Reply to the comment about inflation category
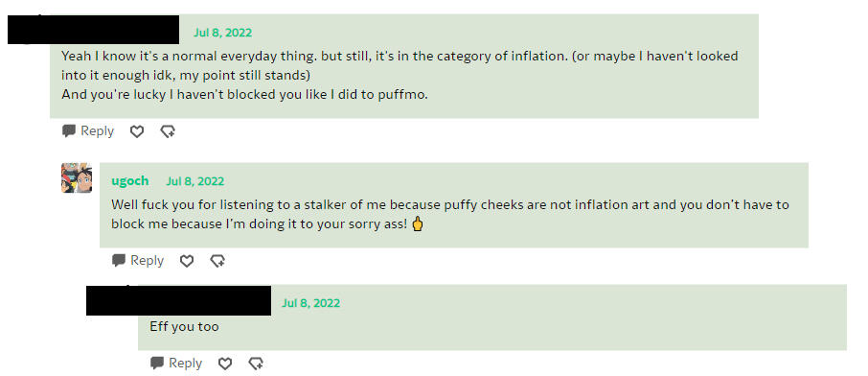 click(88, 130)
